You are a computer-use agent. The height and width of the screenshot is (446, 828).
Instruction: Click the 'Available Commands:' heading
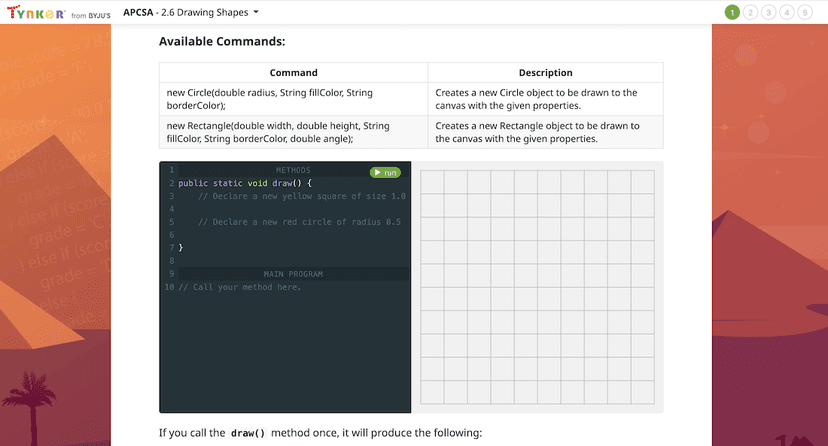pyautogui.click(x=222, y=42)
